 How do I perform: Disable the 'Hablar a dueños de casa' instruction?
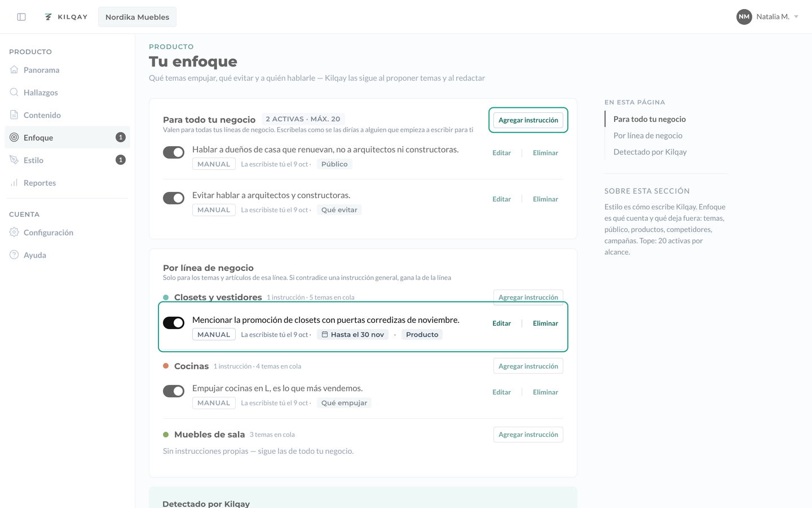[x=174, y=152]
